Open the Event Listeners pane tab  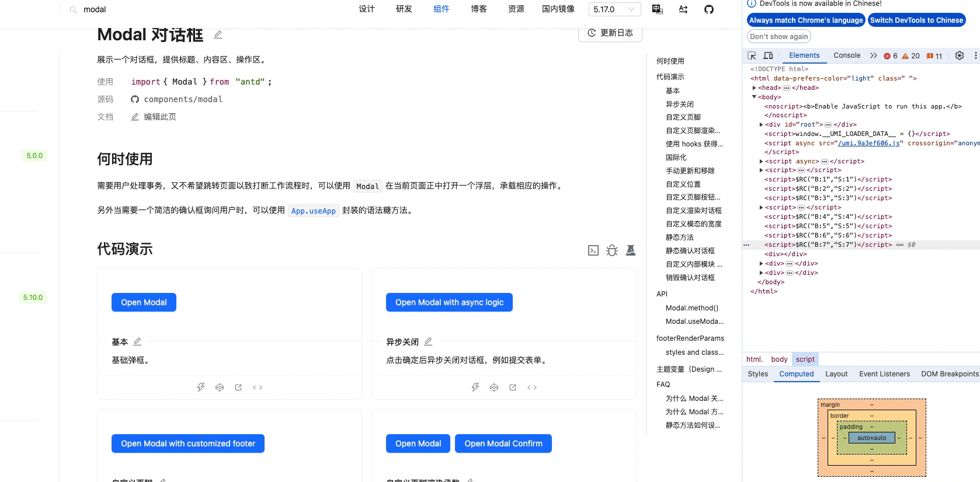[884, 374]
